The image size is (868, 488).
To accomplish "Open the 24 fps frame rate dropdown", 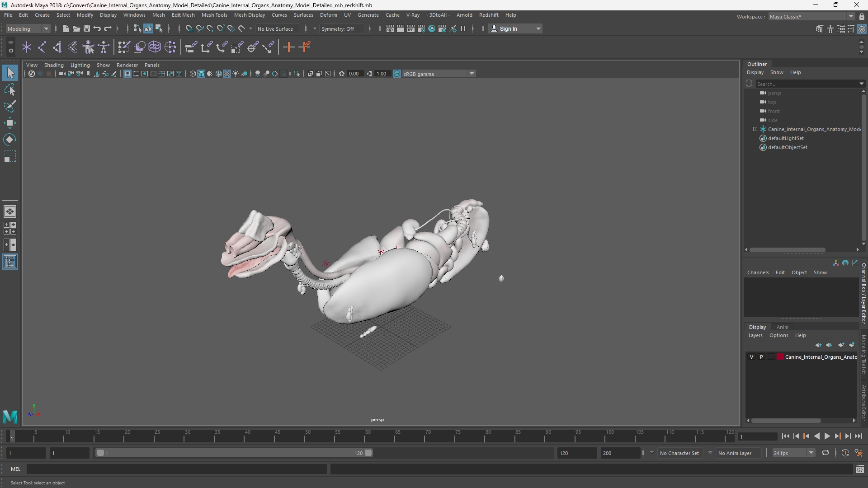I will click(793, 453).
